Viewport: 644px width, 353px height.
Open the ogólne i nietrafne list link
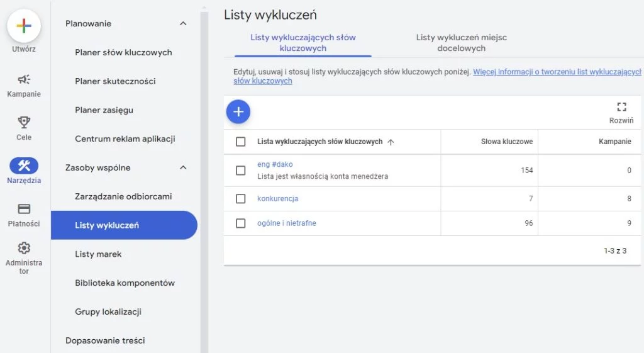(x=287, y=223)
